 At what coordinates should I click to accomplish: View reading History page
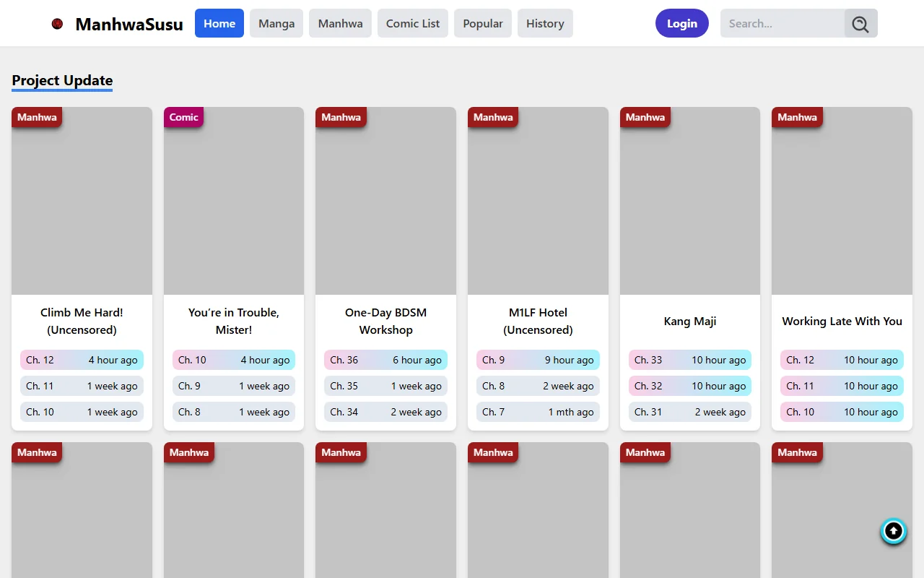545,24
